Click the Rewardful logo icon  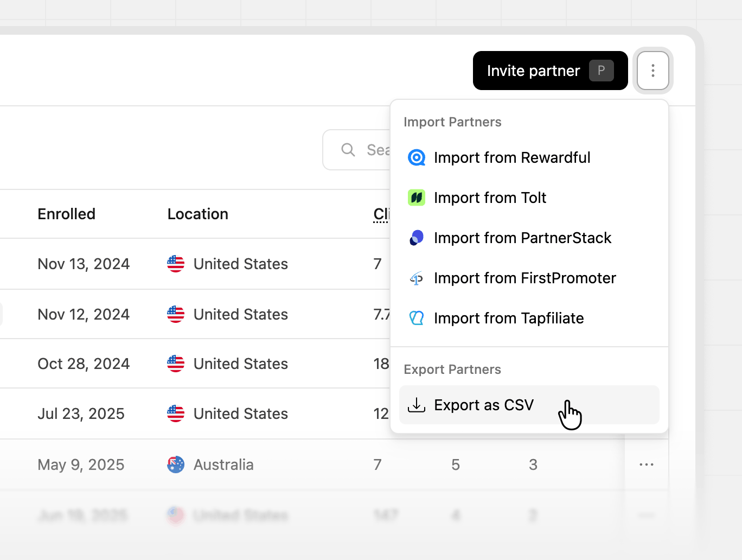tap(417, 157)
